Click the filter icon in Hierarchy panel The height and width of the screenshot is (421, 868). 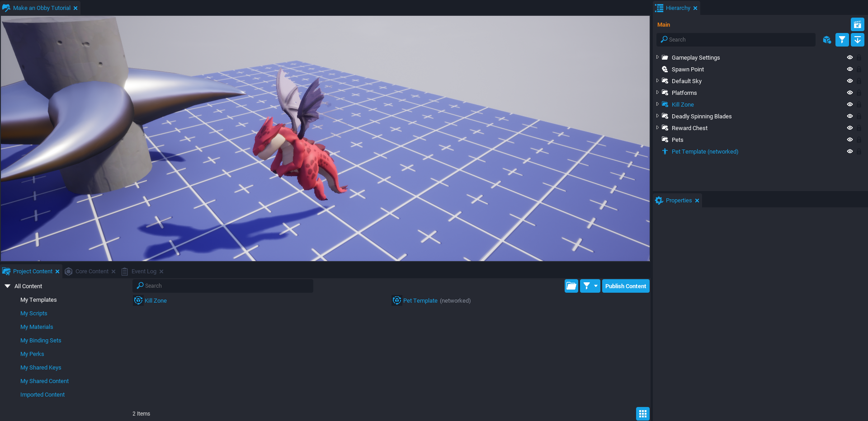tap(842, 40)
